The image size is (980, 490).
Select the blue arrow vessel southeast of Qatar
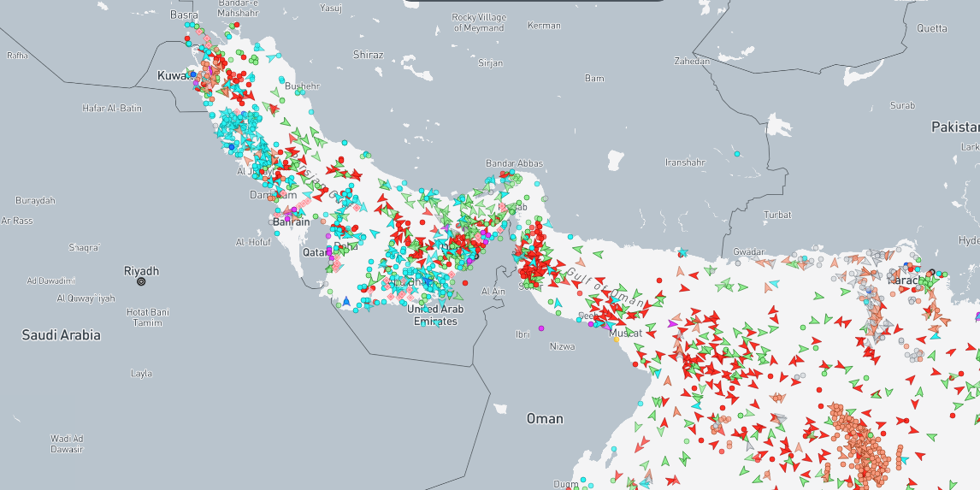(x=347, y=301)
